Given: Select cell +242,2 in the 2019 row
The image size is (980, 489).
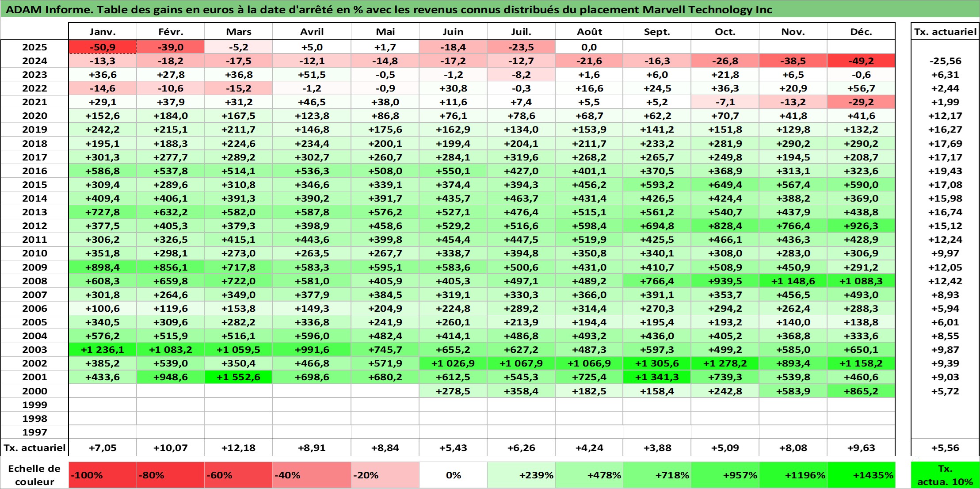Looking at the screenshot, I should pos(103,130).
